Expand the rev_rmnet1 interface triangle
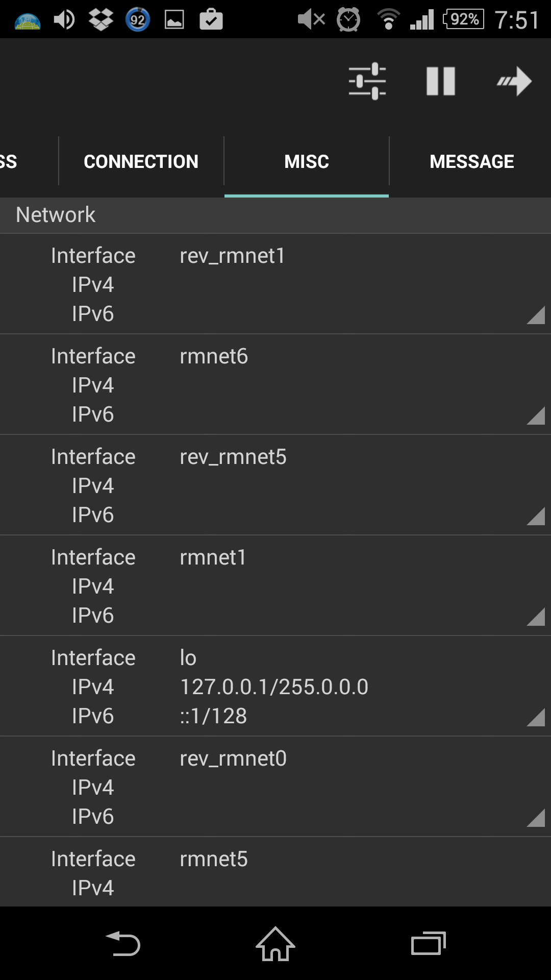Viewport: 551px width, 980px height. click(536, 315)
